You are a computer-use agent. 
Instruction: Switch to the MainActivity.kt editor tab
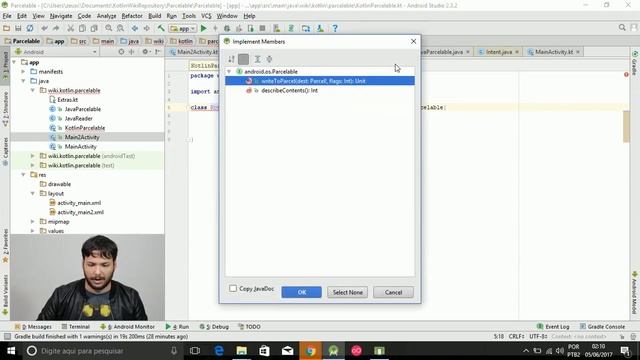[x=553, y=52]
